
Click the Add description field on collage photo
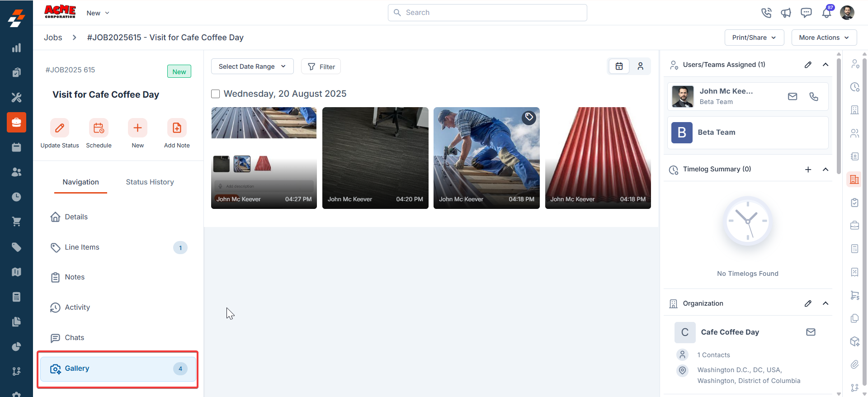pyautogui.click(x=264, y=186)
